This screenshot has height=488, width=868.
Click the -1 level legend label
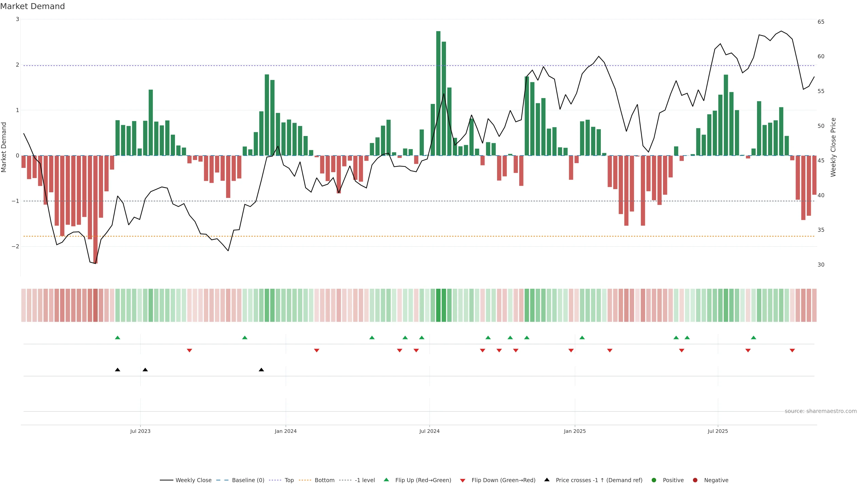tap(365, 480)
